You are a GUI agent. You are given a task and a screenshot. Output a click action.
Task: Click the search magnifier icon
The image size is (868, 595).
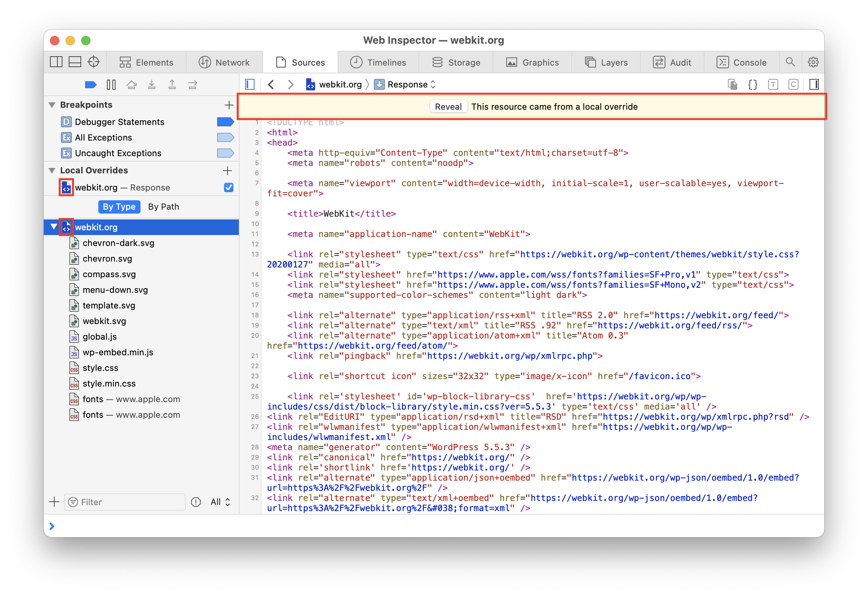(x=790, y=62)
